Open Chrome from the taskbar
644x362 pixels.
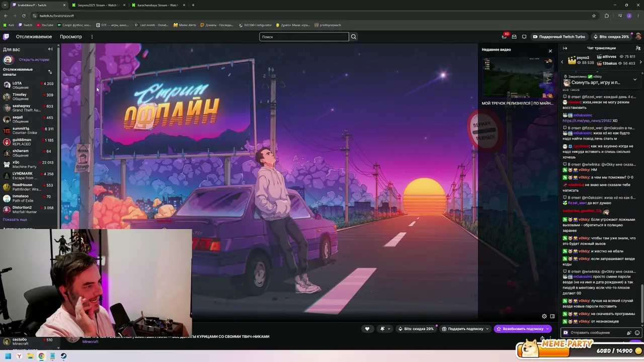41,356
